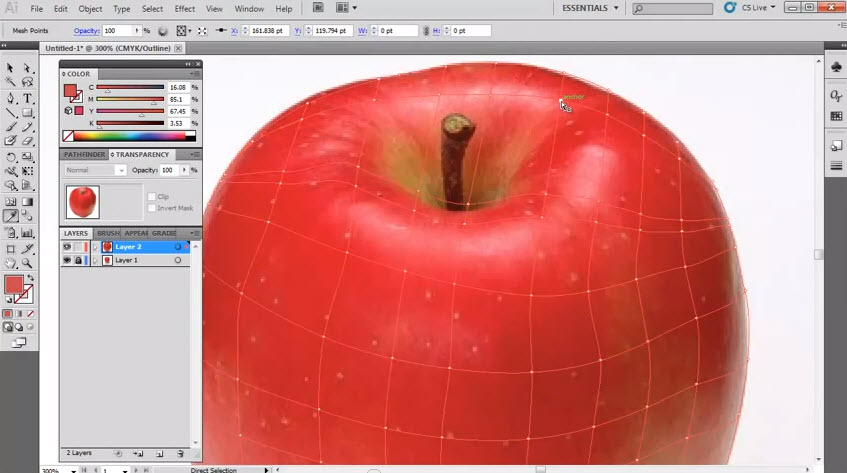The width and height of the screenshot is (847, 473).
Task: Select the Direct Selection tool (white arrow)
Action: [27, 68]
